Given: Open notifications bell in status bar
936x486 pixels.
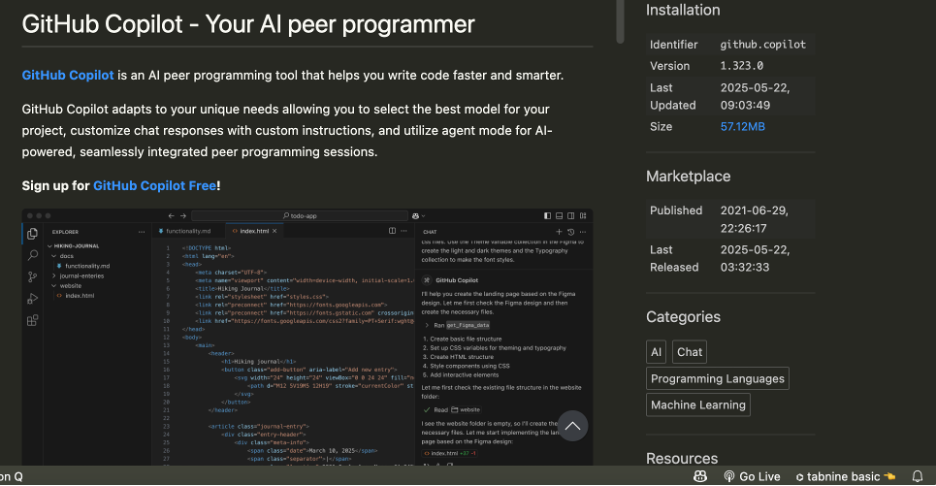Looking at the screenshot, I should pyautogui.click(x=917, y=476).
